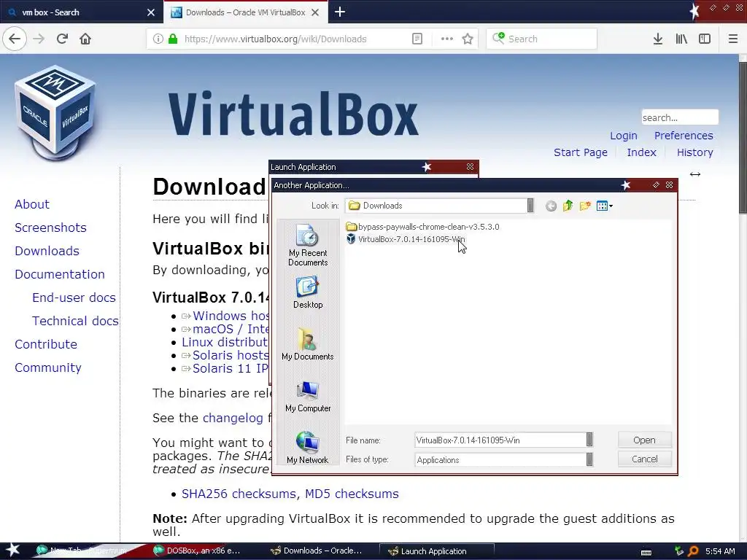Screen dimensions: 747x560
Task: Open the Index link
Action: [641, 152]
